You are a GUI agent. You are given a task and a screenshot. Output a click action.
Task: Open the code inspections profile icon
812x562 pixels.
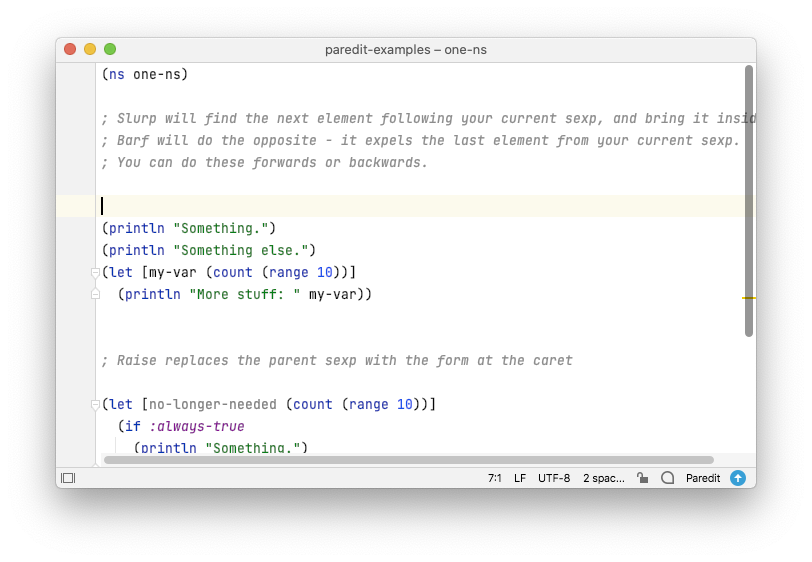(x=668, y=478)
